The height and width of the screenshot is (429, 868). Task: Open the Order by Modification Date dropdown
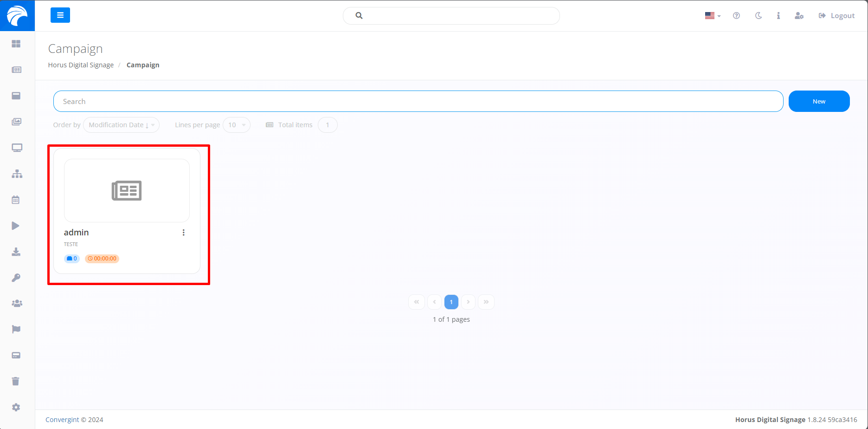pos(121,125)
